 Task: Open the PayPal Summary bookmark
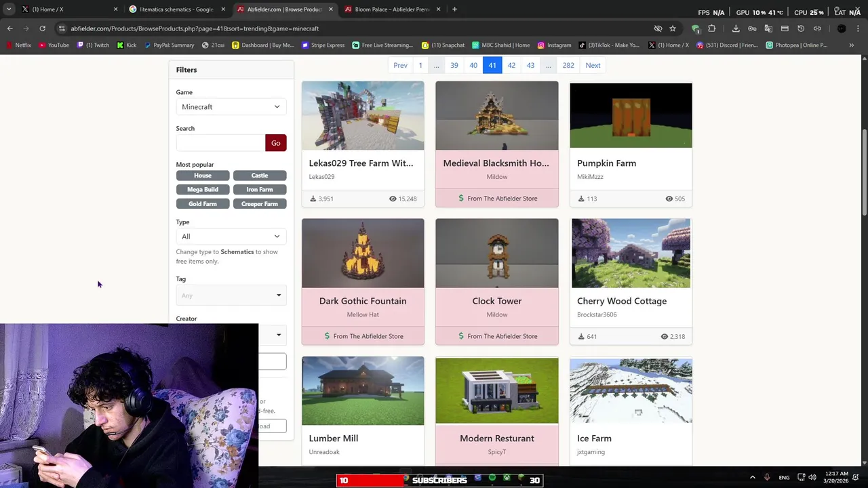169,45
